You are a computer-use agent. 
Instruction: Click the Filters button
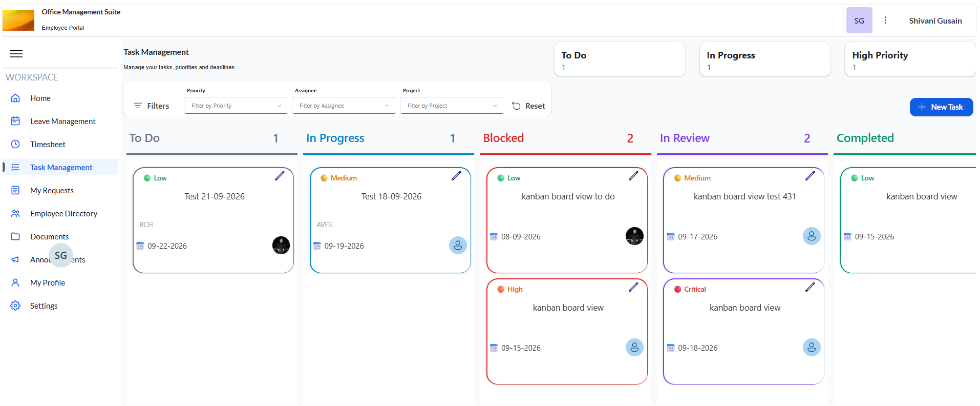[x=152, y=106]
